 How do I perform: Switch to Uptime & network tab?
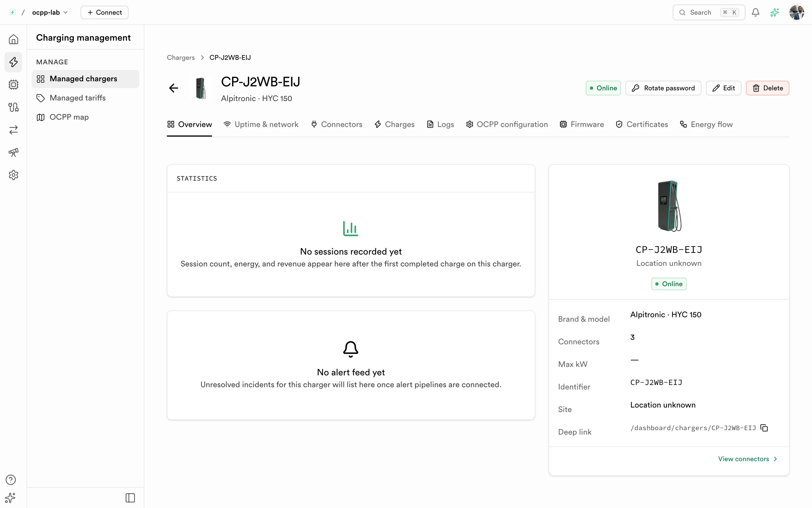[261, 124]
